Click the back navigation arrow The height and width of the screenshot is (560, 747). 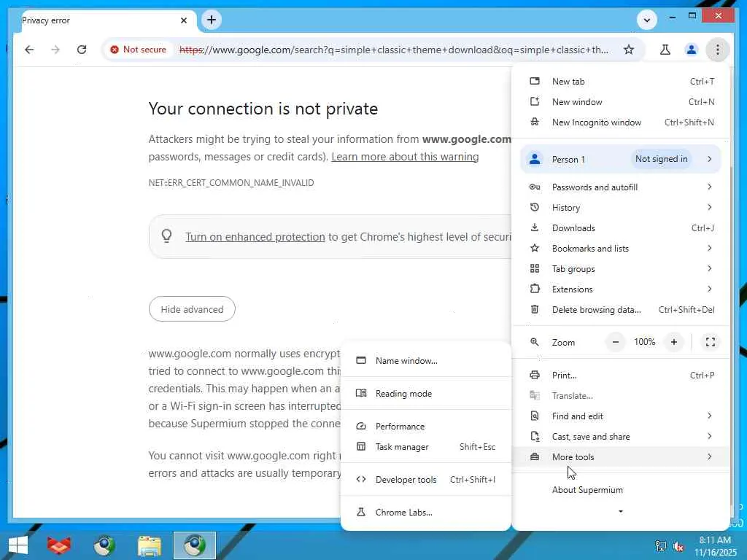(x=29, y=50)
